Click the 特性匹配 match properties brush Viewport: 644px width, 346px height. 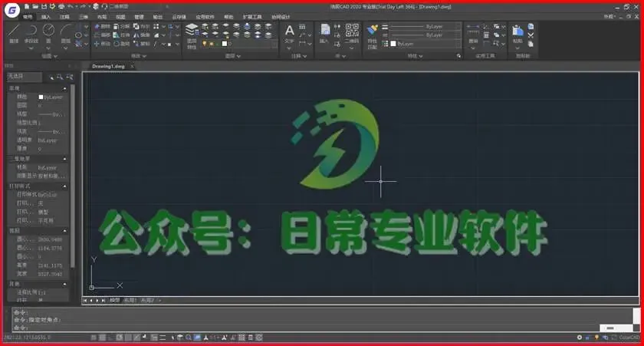[372, 36]
